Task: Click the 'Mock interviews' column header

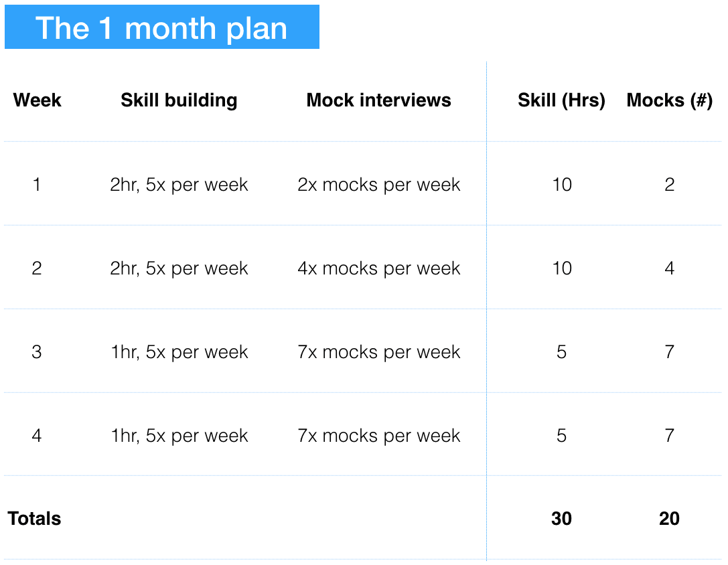Action: (x=379, y=100)
